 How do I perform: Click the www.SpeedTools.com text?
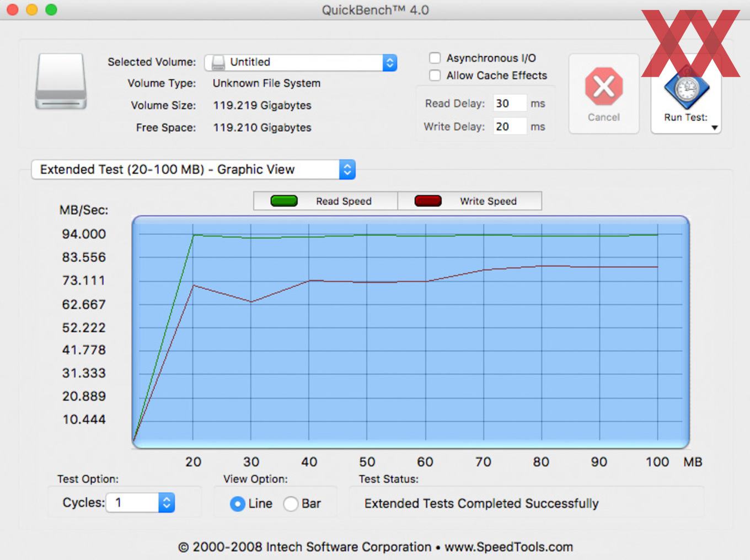click(x=508, y=547)
